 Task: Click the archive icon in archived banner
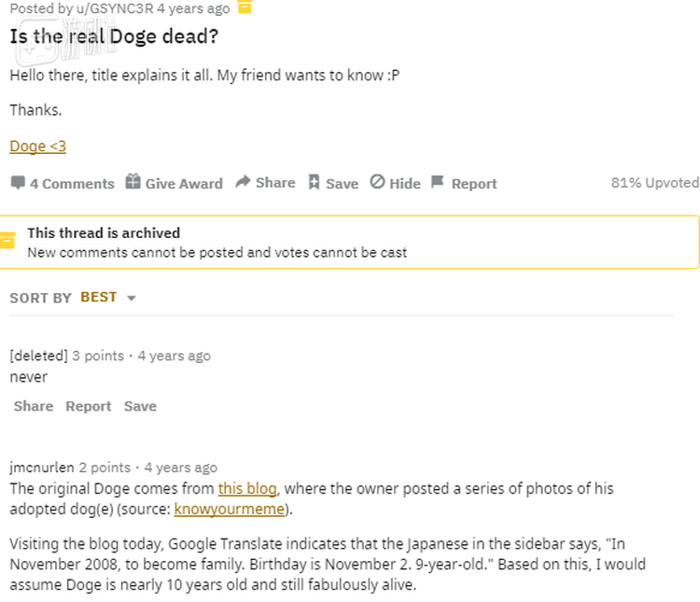point(7,242)
